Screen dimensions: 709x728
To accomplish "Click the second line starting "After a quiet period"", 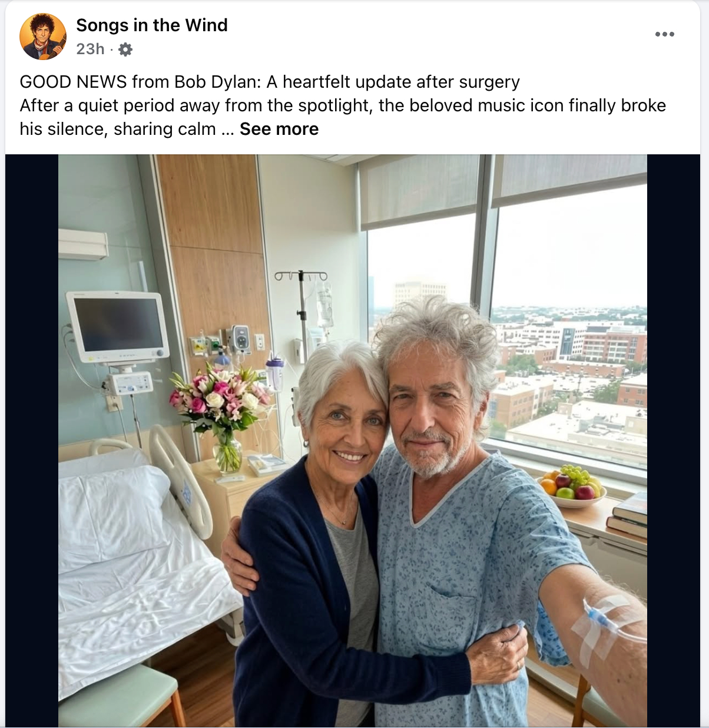I will click(343, 105).
